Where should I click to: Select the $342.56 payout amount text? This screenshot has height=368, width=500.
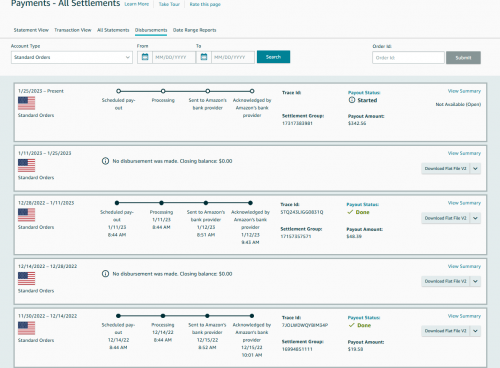coord(357,123)
